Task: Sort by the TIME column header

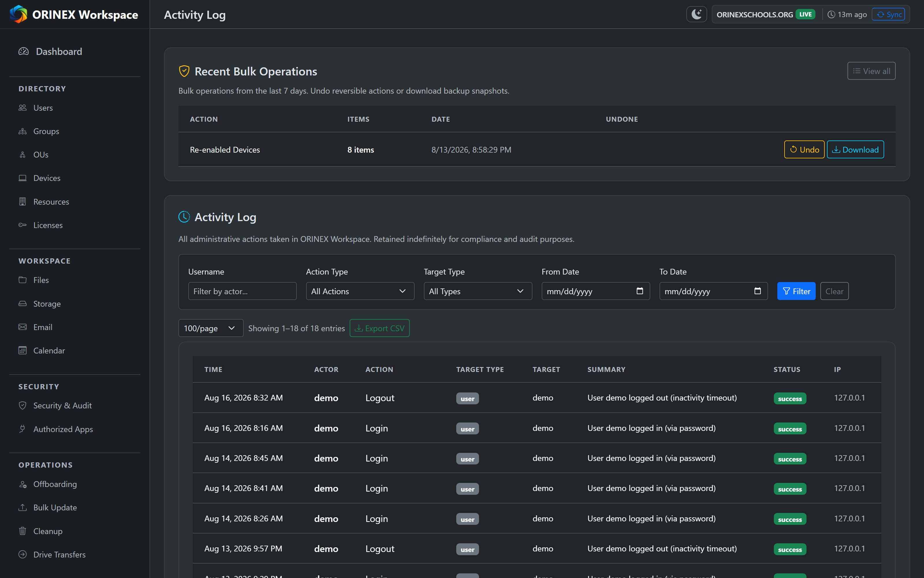Action: (213, 369)
